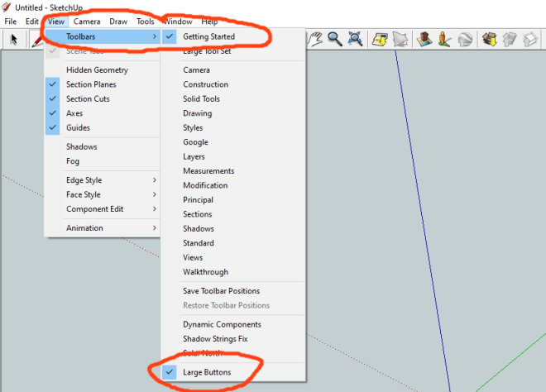Viewport: 546px width, 392px height.
Task: Open the Edit menu
Action: click(32, 22)
